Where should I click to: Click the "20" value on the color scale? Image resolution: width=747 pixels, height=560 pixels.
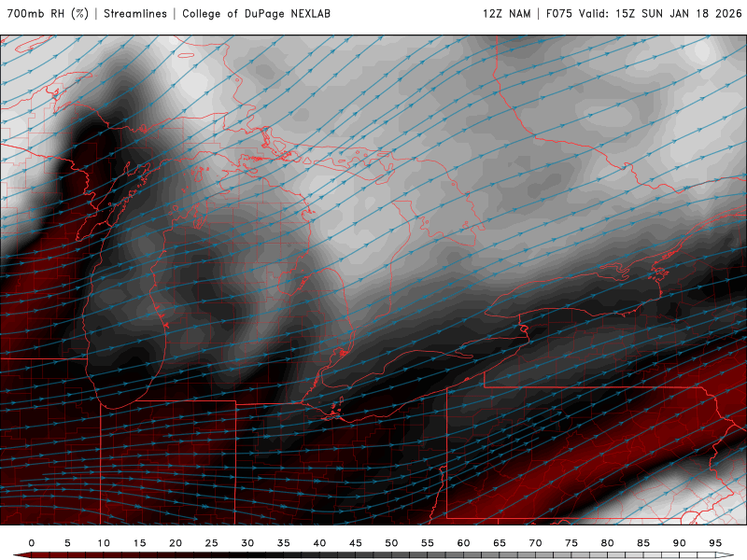pyautogui.click(x=176, y=543)
